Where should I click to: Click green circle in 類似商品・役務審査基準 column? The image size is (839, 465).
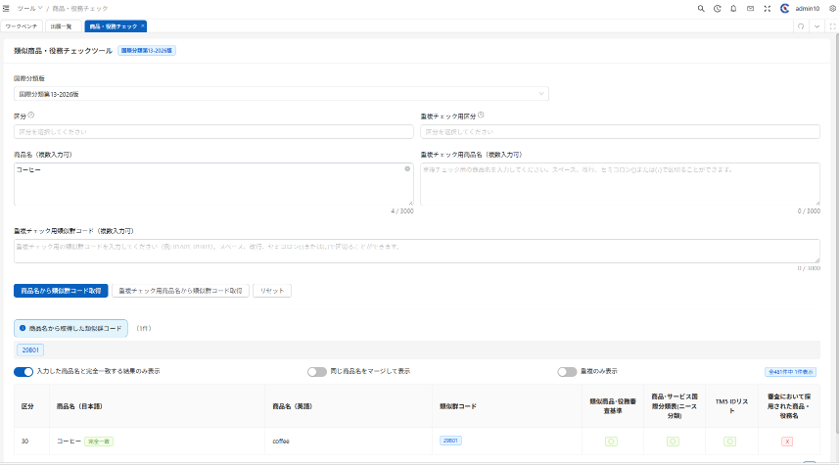pyautogui.click(x=612, y=441)
